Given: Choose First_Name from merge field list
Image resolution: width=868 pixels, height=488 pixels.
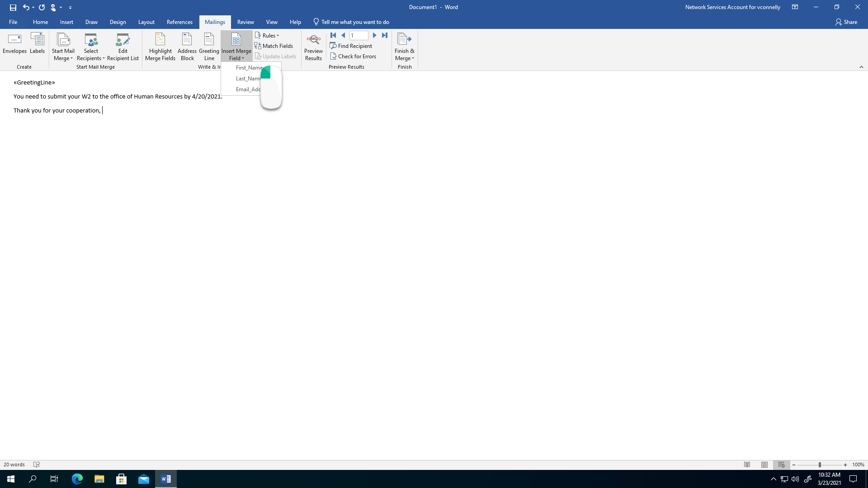Looking at the screenshot, I should pyautogui.click(x=249, y=68).
